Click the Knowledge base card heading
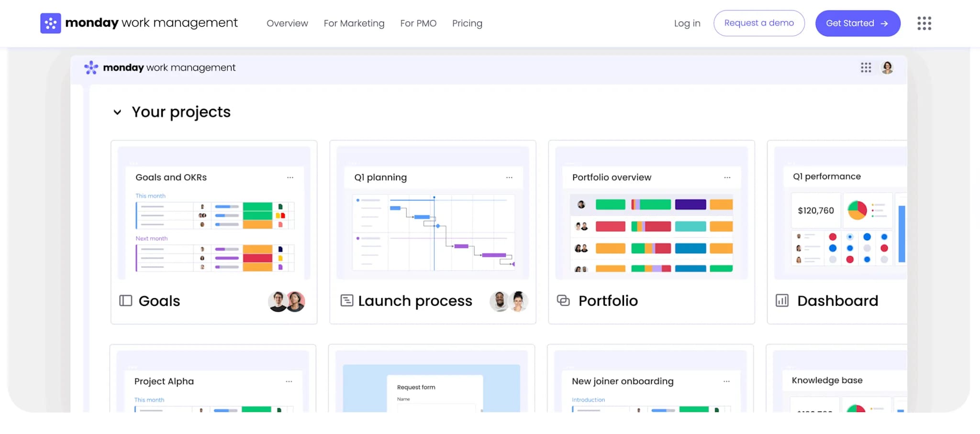The width and height of the screenshot is (980, 434). (827, 380)
